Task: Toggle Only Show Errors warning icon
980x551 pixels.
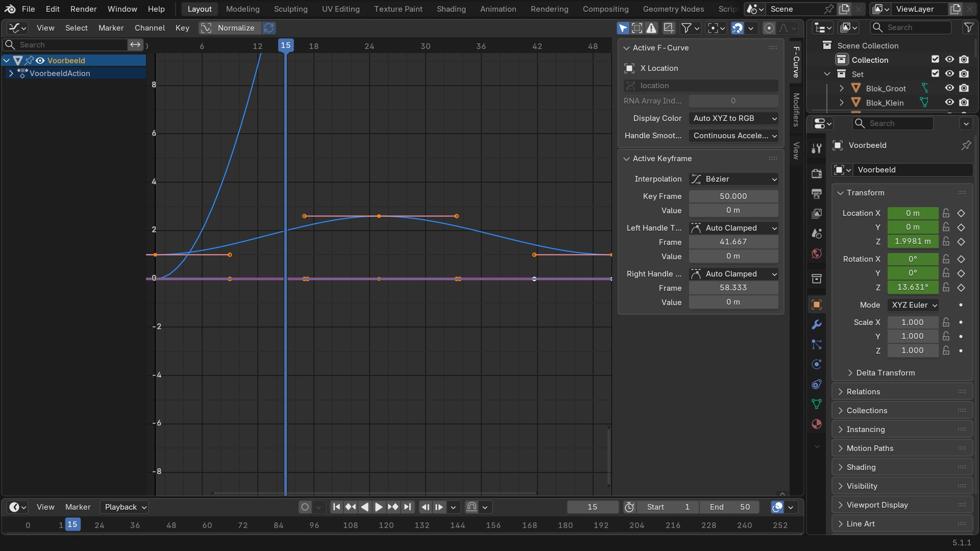Action: pos(651,28)
